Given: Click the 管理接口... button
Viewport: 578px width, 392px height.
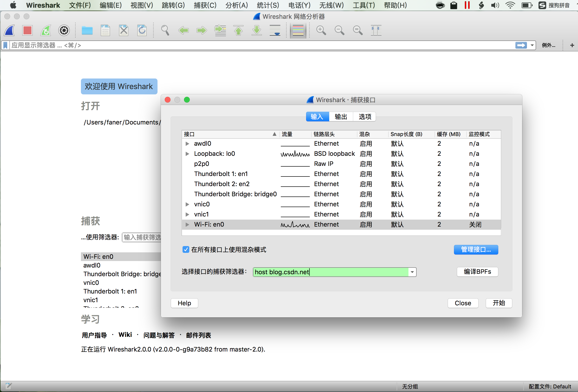Looking at the screenshot, I should click(x=476, y=249).
